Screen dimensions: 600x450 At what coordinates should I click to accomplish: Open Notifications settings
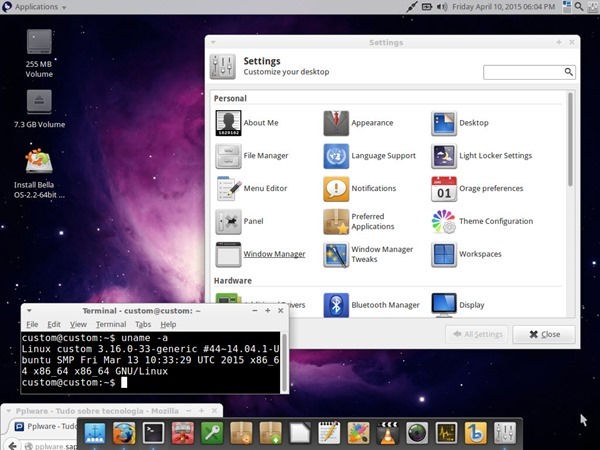359,188
